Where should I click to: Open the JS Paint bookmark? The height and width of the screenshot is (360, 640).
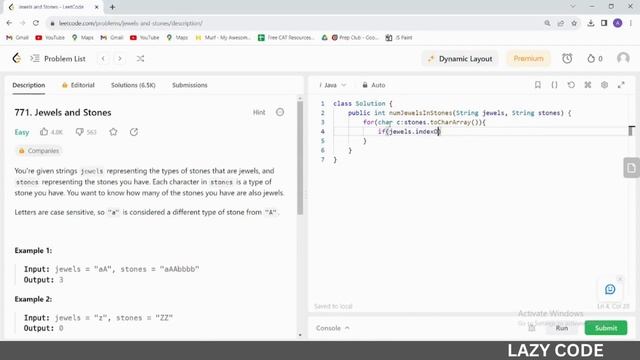pyautogui.click(x=399, y=38)
